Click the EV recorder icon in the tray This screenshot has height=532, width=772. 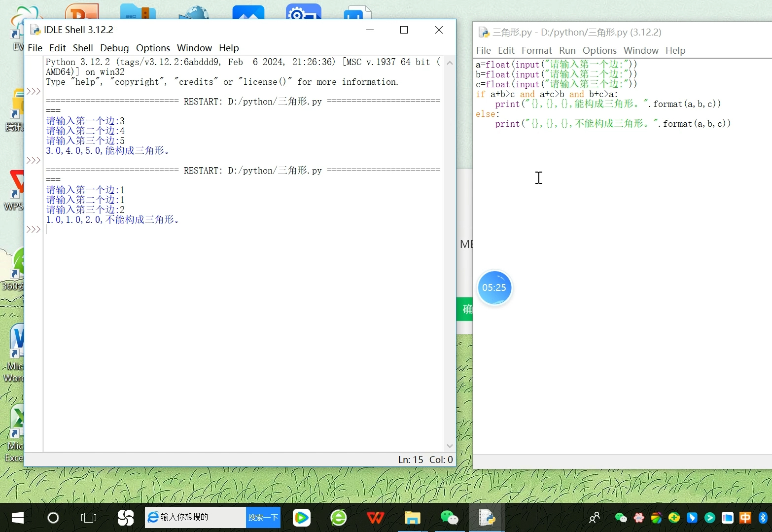coord(638,518)
